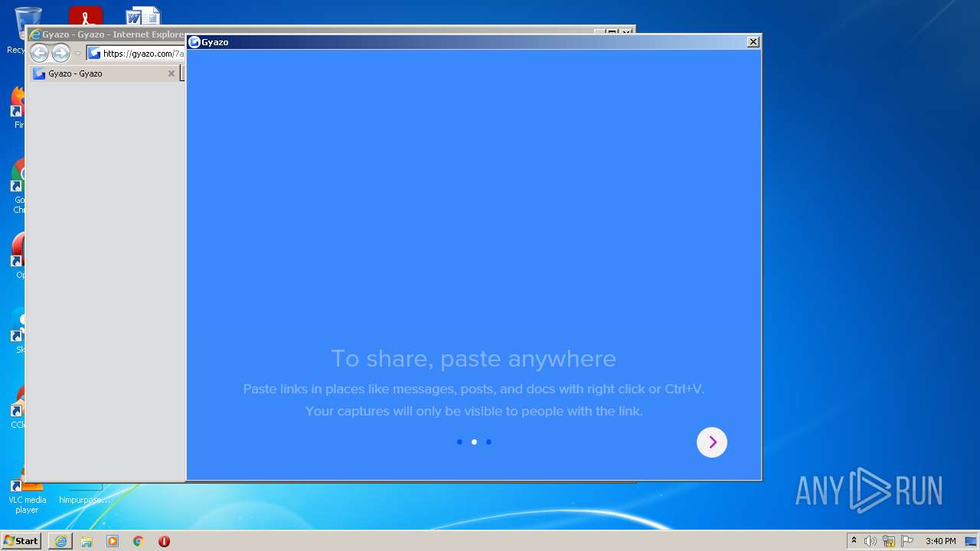Click site favicon in Internet Explorer address bar
The image size is (980, 551).
coord(94,54)
